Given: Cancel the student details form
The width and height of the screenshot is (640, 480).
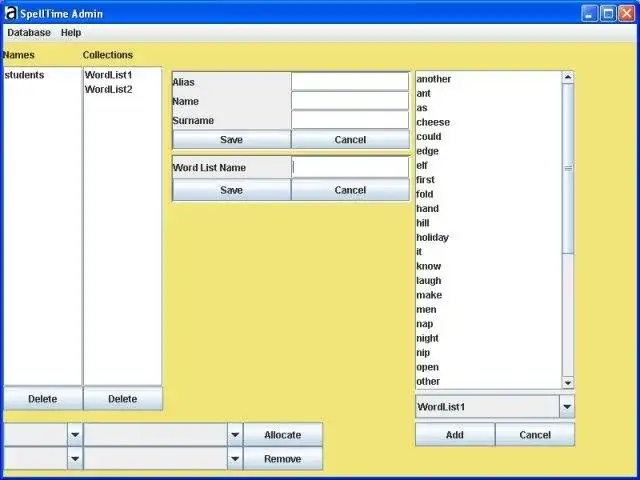Looking at the screenshot, I should (x=350, y=140).
